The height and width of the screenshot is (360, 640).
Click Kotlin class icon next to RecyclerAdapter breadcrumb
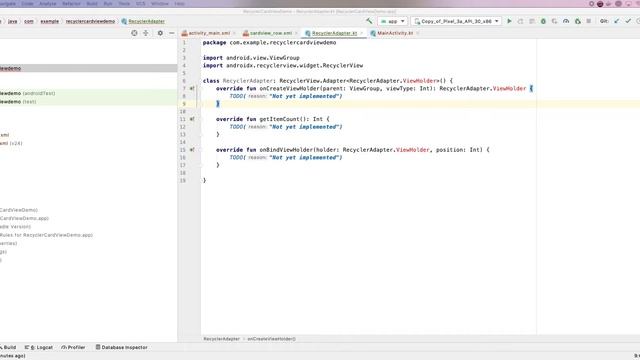click(124, 21)
